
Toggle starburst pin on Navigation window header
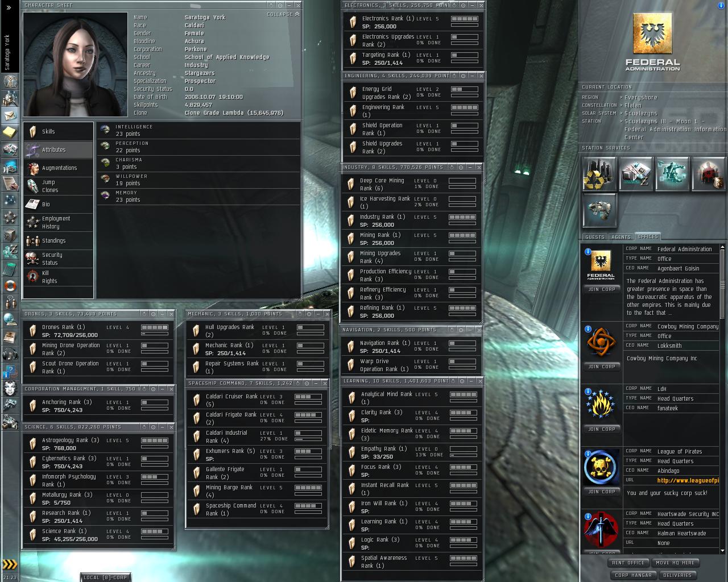click(453, 330)
